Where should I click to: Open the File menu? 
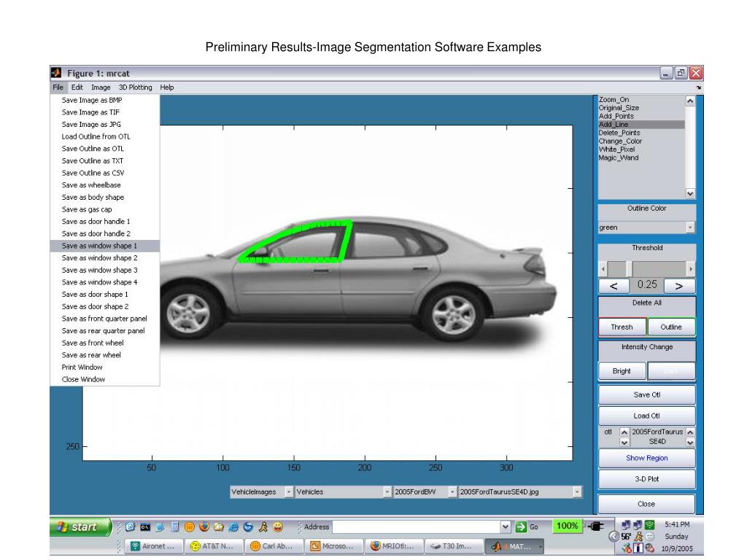58,87
